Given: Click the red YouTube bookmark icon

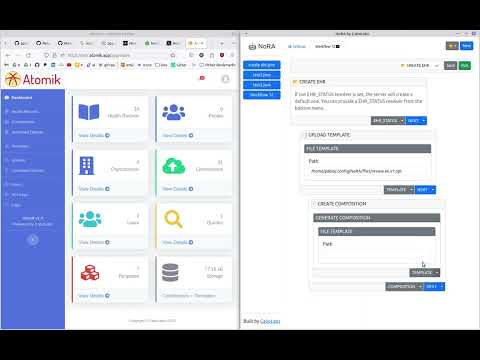Looking at the screenshot, I should click(x=69, y=65).
